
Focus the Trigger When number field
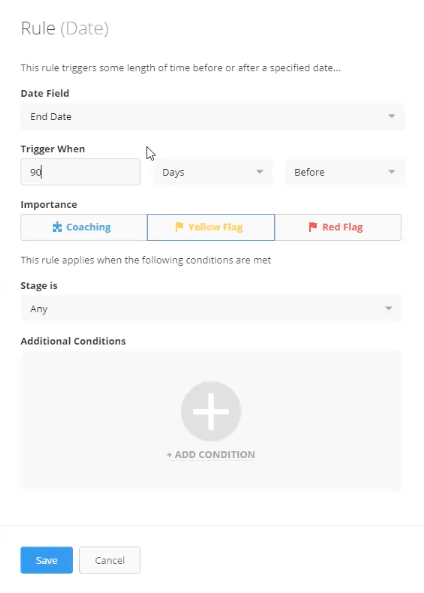(x=81, y=172)
